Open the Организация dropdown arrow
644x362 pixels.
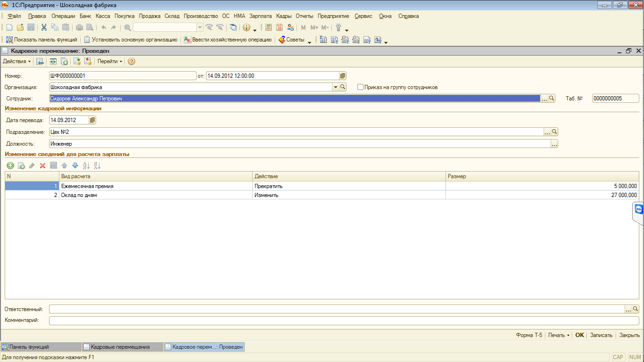(336, 87)
